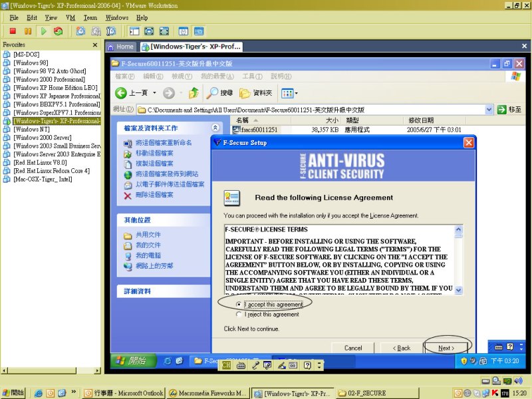
Task: Click the Internet Explorer icon on host taskbar
Action: (x=39, y=393)
